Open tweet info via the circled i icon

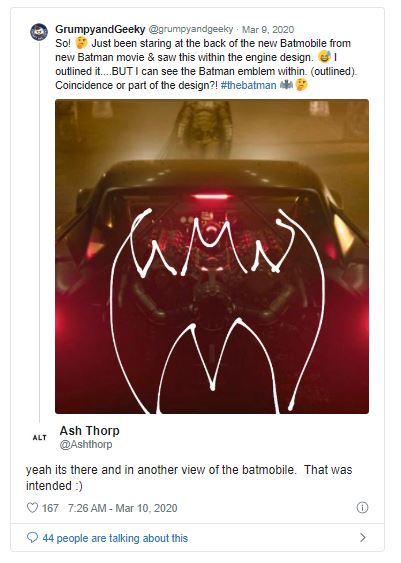[362, 507]
